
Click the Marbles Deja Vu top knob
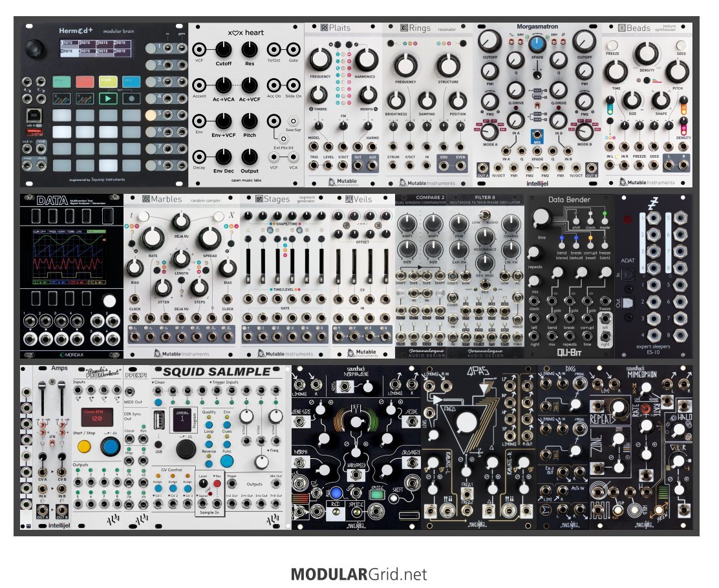tap(180, 222)
